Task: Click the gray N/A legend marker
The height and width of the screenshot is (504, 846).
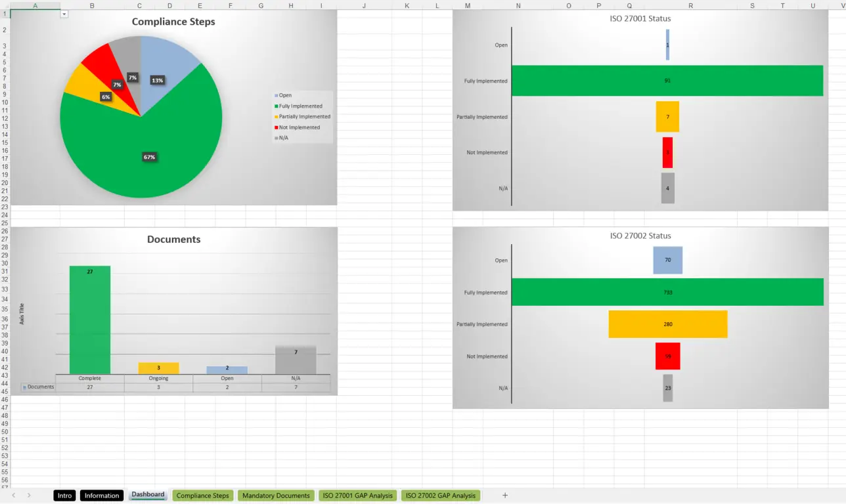Action: click(276, 138)
